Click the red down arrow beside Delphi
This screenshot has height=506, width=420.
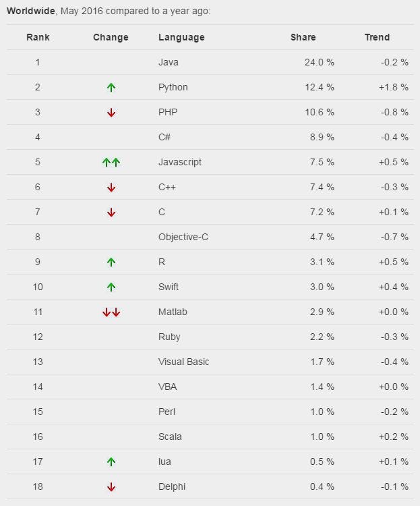pyautogui.click(x=111, y=486)
